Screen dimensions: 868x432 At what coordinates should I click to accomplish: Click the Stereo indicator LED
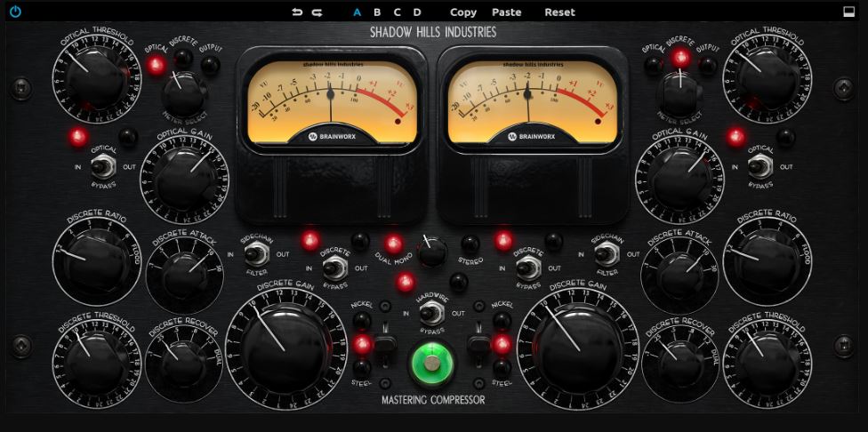click(x=470, y=244)
